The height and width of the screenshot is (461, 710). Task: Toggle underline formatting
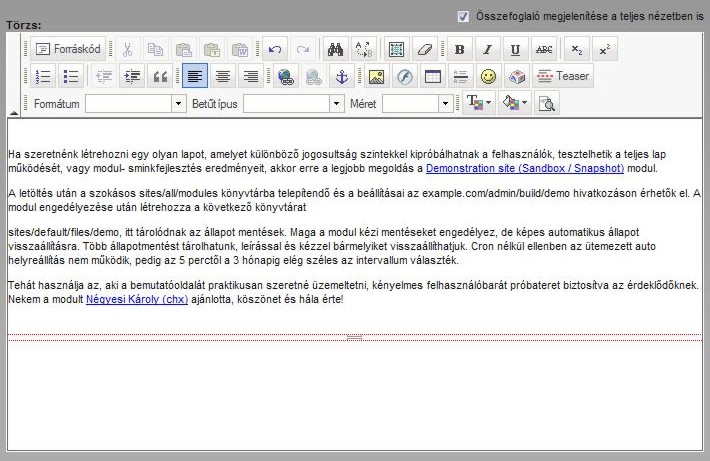point(515,49)
